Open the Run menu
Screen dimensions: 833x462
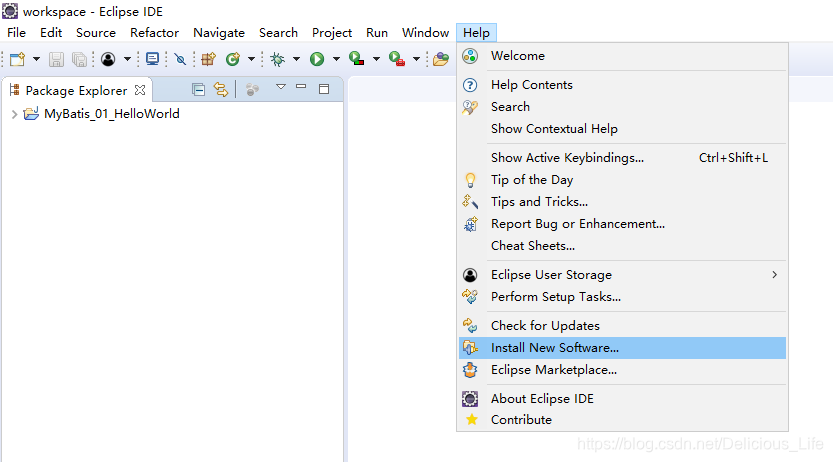pos(377,33)
